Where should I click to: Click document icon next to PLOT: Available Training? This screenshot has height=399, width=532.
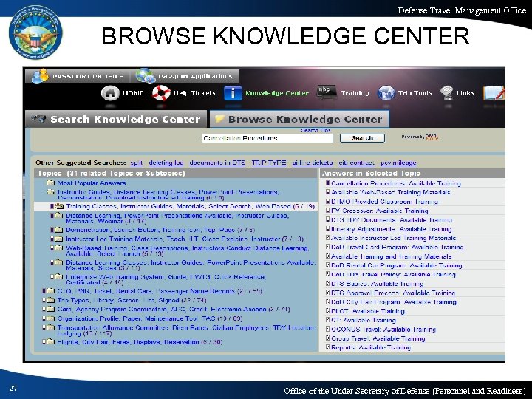coord(328,311)
